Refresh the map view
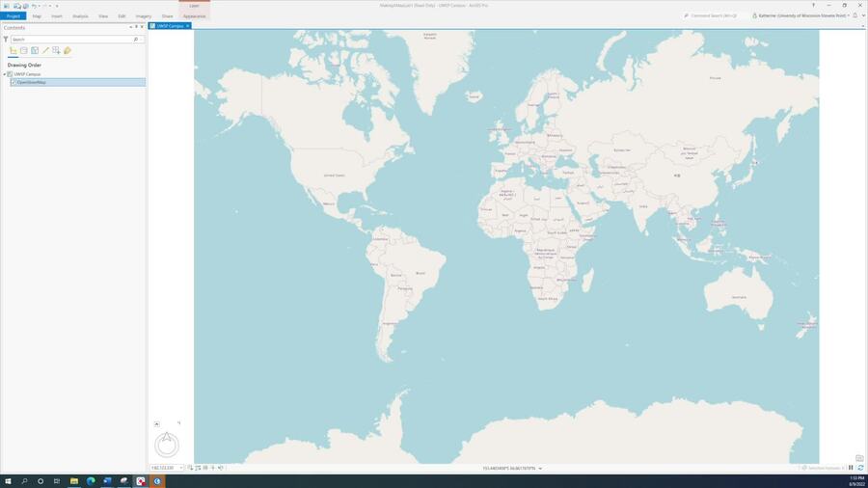Viewport: 868px width, 488px height. [860, 468]
